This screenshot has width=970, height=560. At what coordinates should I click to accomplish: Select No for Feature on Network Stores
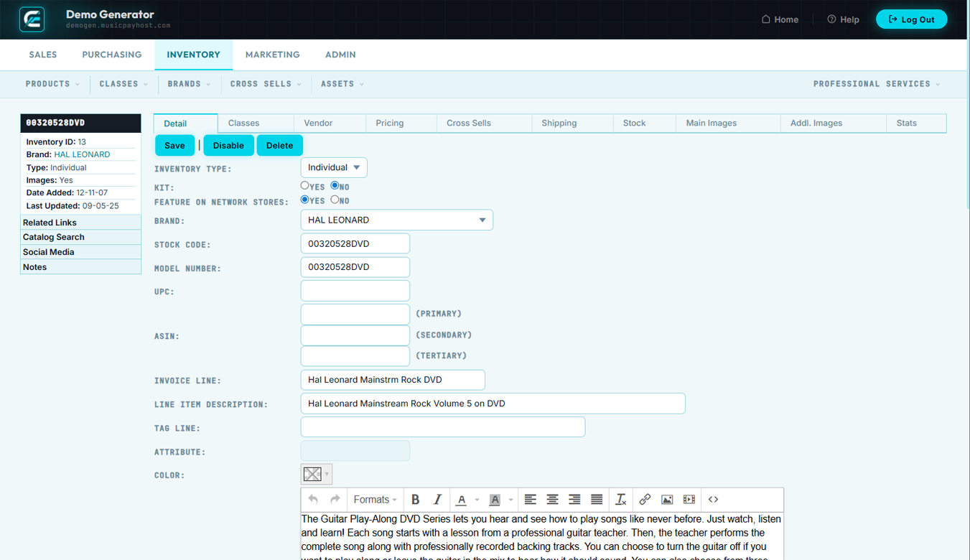coord(335,200)
